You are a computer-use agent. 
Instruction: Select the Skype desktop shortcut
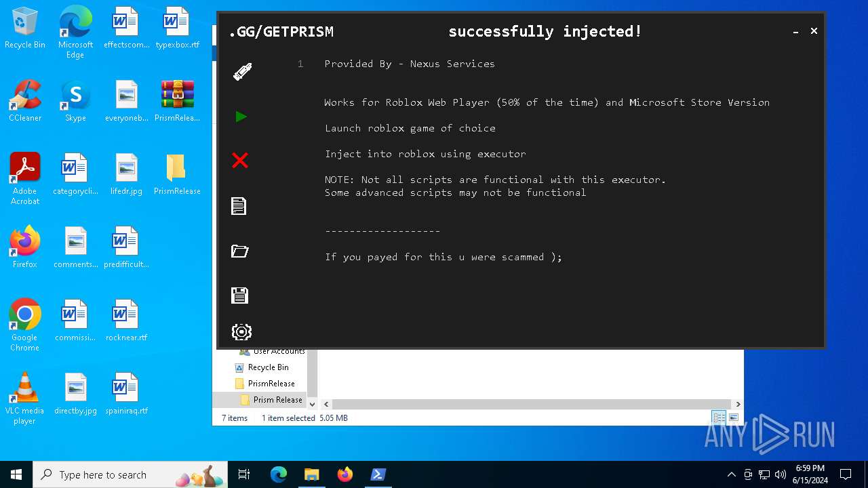75,101
